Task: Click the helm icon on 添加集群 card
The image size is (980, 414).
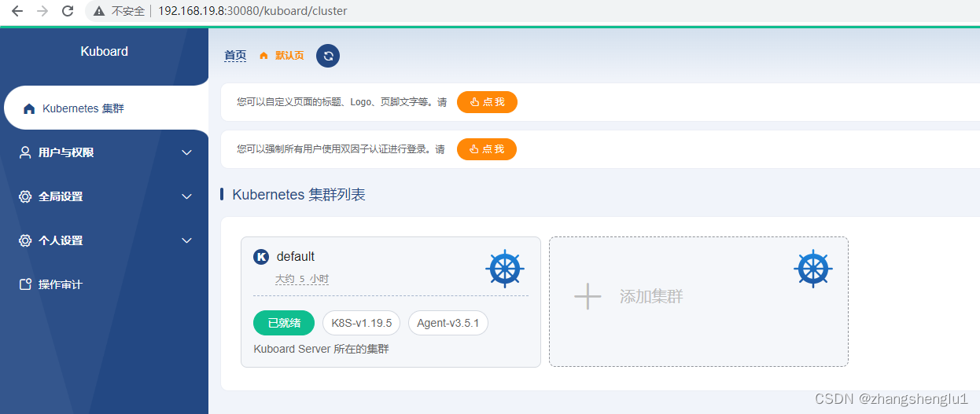Action: 813,269
